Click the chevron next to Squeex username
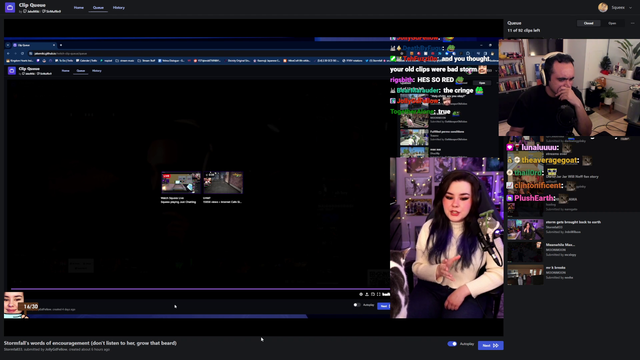The height and width of the screenshot is (360, 640). pyautogui.click(x=630, y=7)
